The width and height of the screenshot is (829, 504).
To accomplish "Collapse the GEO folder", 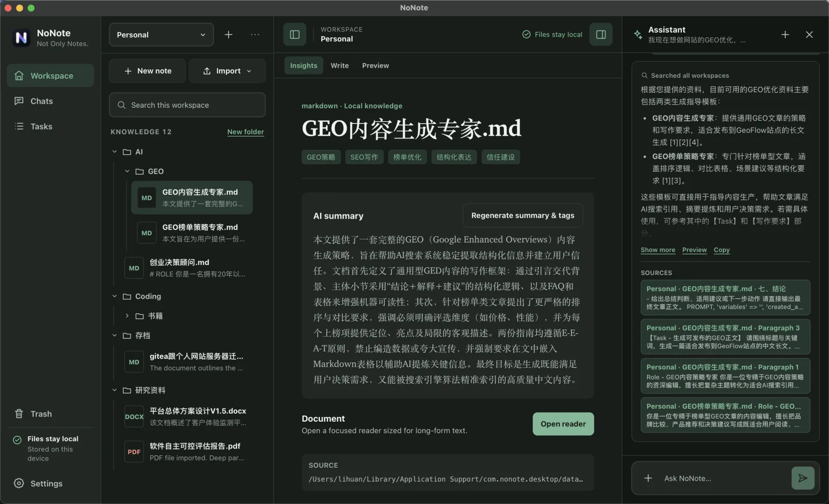I will pos(127,171).
